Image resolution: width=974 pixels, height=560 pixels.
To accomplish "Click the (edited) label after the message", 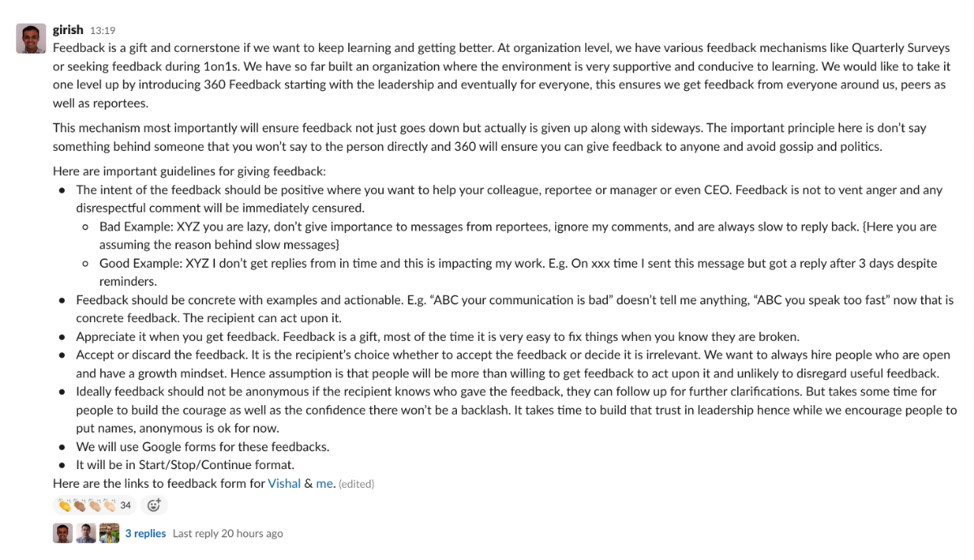I will pyautogui.click(x=356, y=484).
